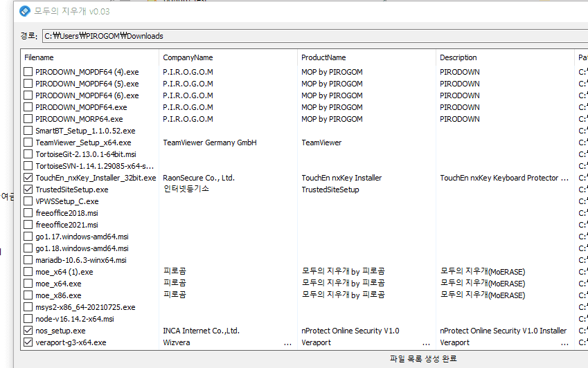This screenshot has width=588, height=368.
Task: Select the msys2-x86_64-20210725.exe file name
Action: click(x=85, y=307)
